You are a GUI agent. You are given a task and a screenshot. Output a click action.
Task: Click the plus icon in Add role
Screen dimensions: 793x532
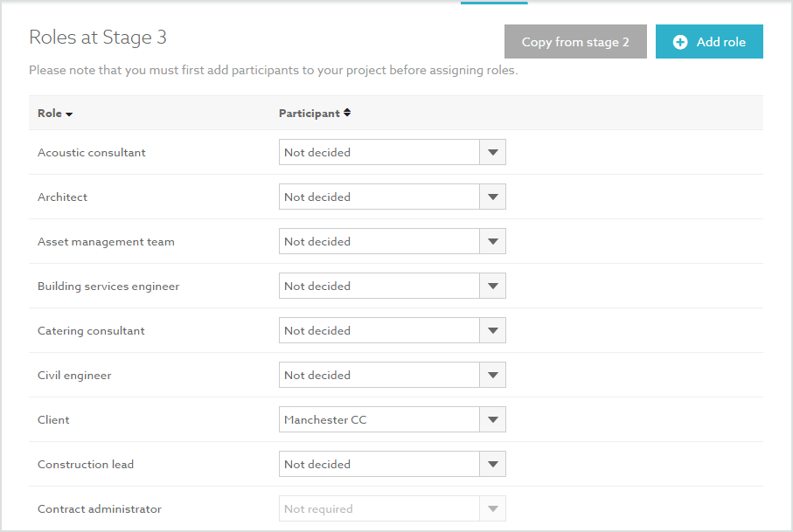point(679,42)
